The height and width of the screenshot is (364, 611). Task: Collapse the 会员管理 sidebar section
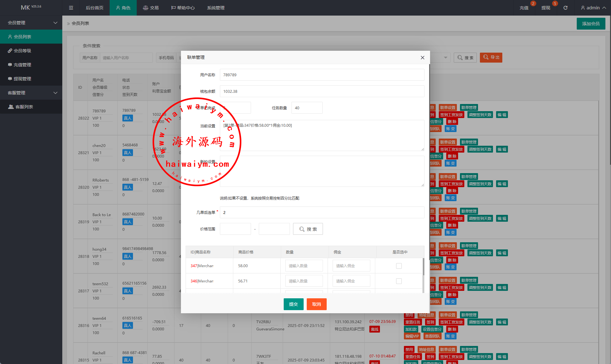(x=31, y=23)
